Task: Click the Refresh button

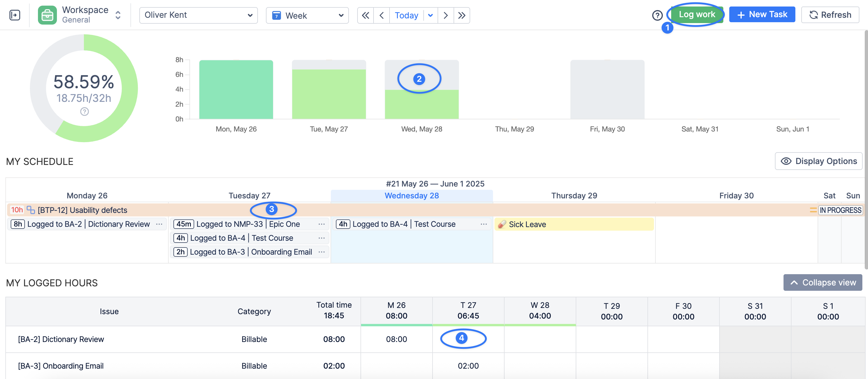Action: tap(829, 15)
